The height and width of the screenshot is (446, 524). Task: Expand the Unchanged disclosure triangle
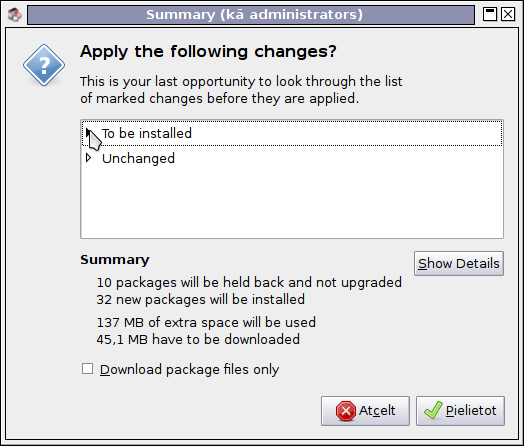[x=89, y=158]
